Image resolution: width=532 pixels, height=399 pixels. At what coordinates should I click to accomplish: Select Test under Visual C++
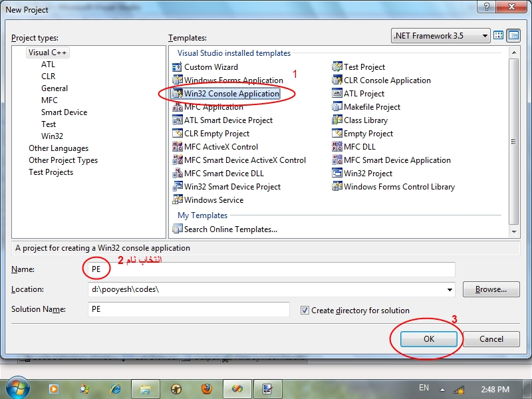(x=49, y=124)
